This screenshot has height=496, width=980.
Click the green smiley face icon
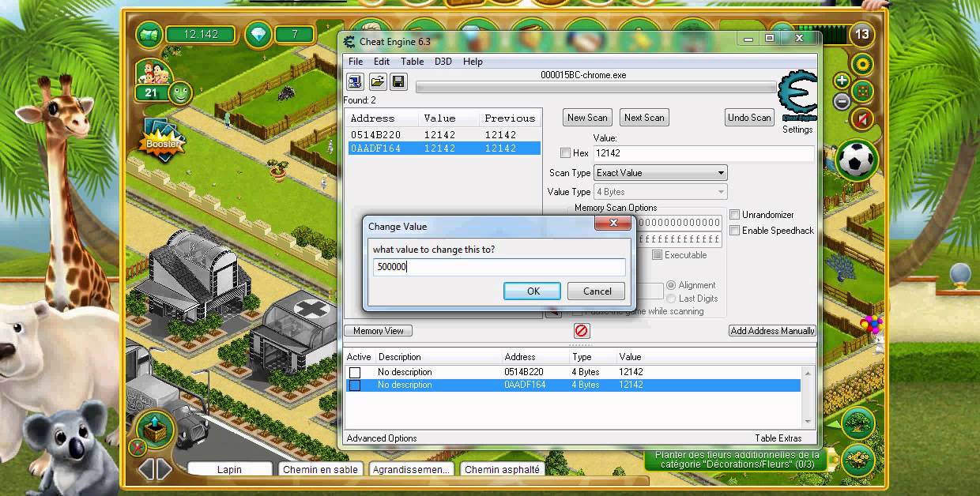pos(180,92)
